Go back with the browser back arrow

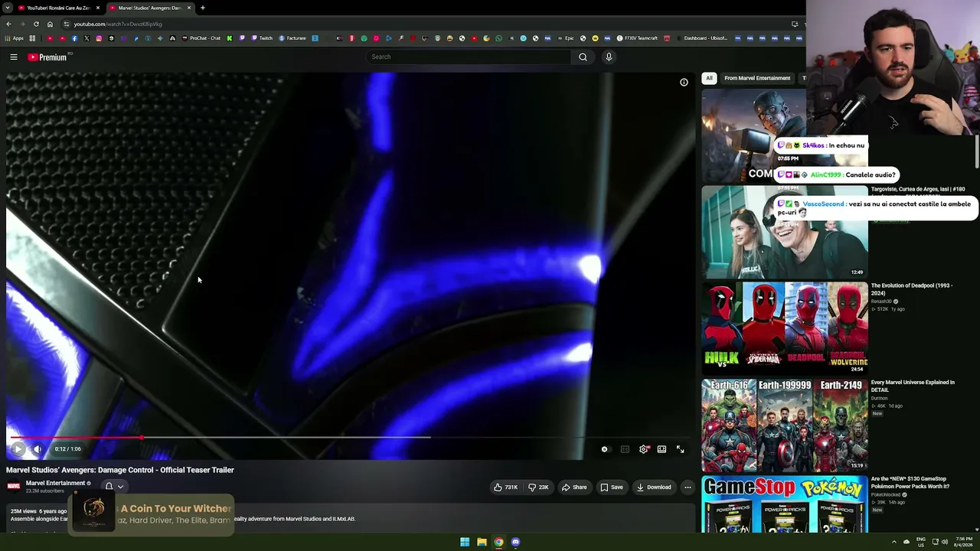click(x=8, y=24)
